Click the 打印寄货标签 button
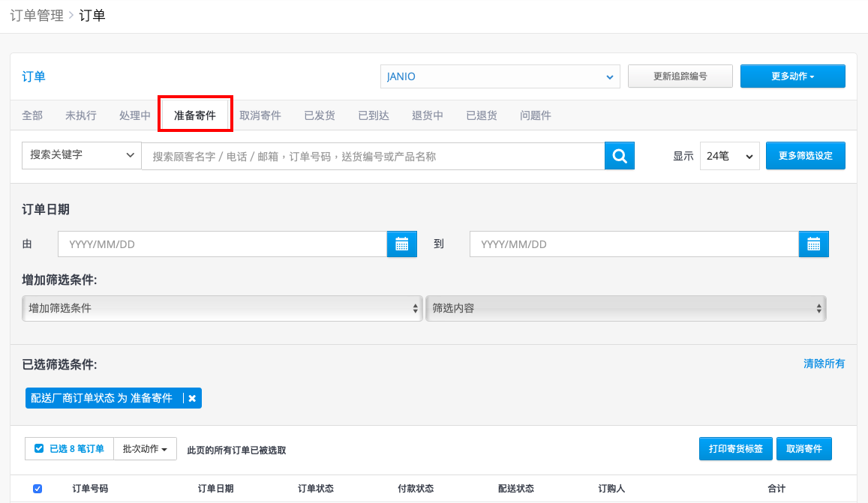Screen dimensions: 868x503 pyautogui.click(x=736, y=449)
